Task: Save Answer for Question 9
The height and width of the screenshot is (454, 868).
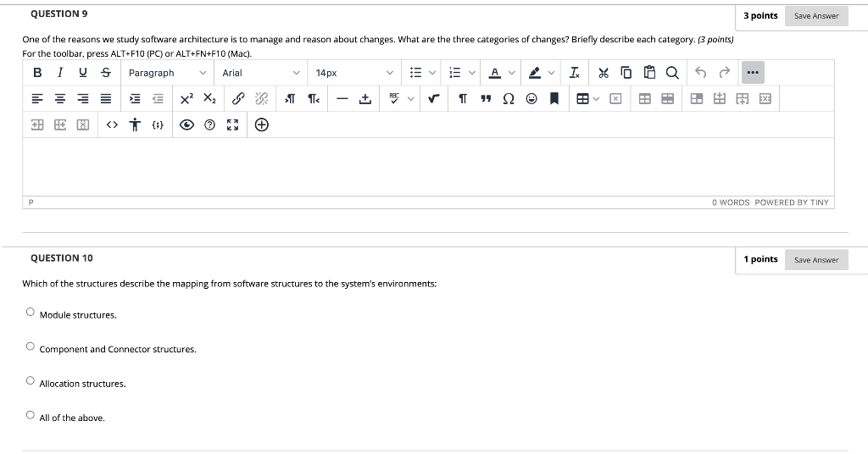Action: point(816,15)
